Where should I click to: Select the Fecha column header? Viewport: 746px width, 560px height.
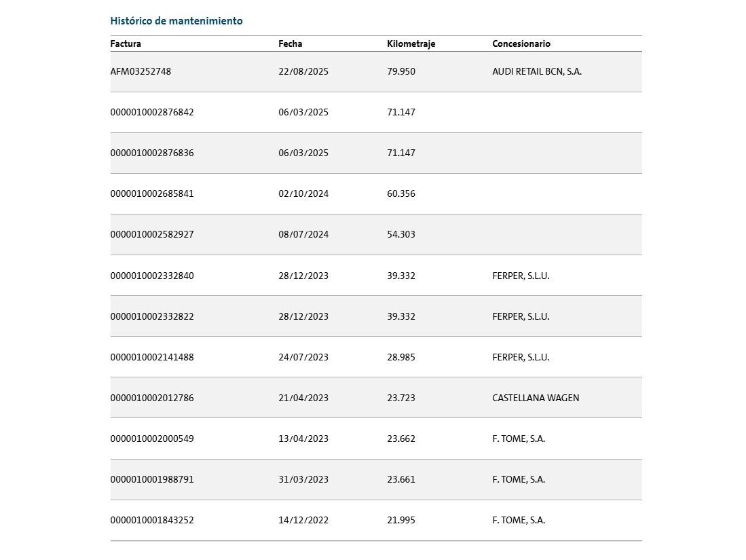(291, 43)
